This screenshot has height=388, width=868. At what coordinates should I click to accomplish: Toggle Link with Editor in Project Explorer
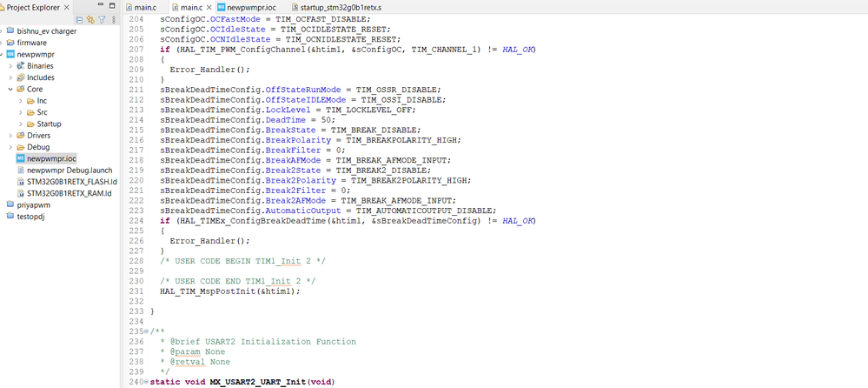click(x=90, y=19)
